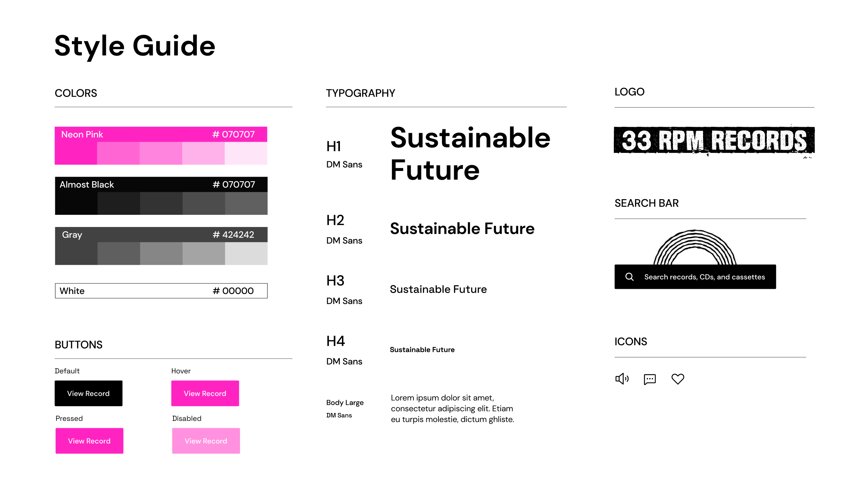Viewport: 868px width, 489px height.
Task: Click the Disabled light pink View Record button
Action: coord(206,441)
